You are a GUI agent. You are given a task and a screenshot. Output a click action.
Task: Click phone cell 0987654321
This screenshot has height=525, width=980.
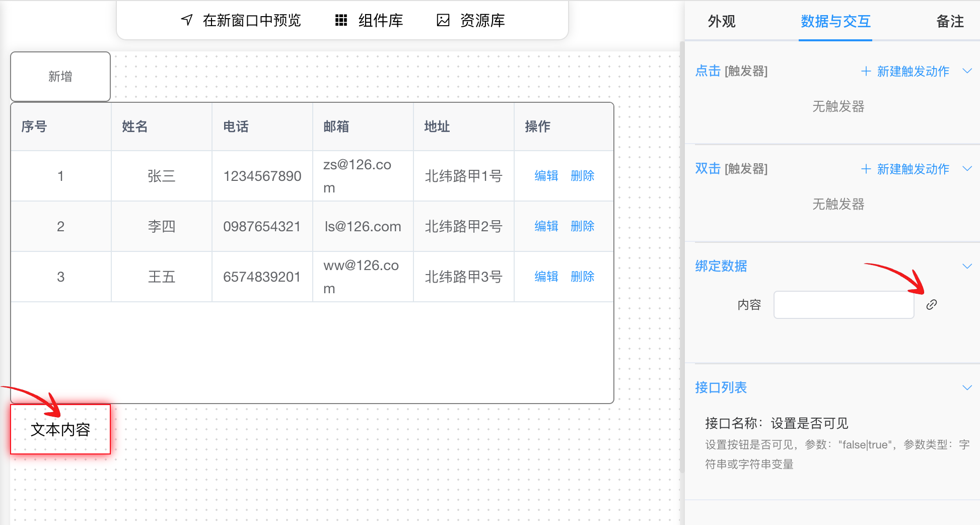click(262, 226)
